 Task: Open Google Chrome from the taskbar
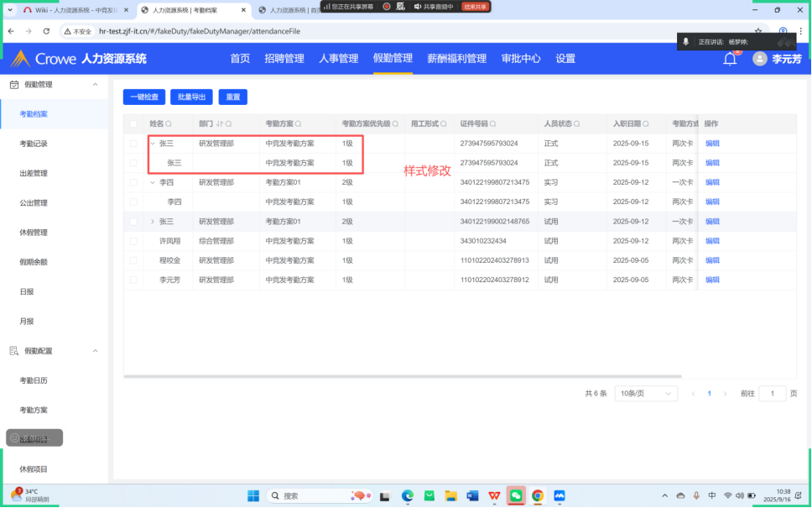tap(538, 495)
